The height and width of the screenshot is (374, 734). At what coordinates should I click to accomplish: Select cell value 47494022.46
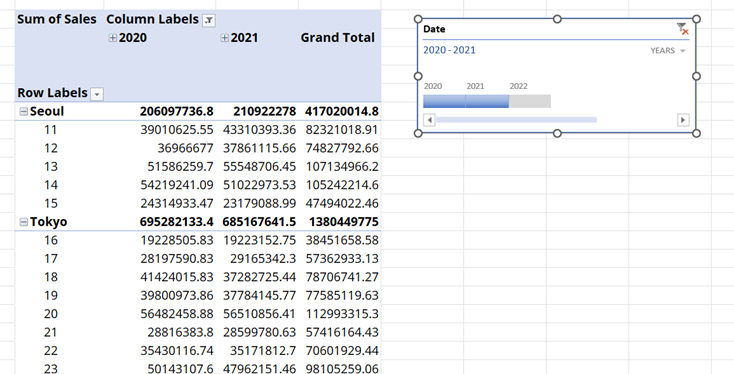[x=342, y=204]
